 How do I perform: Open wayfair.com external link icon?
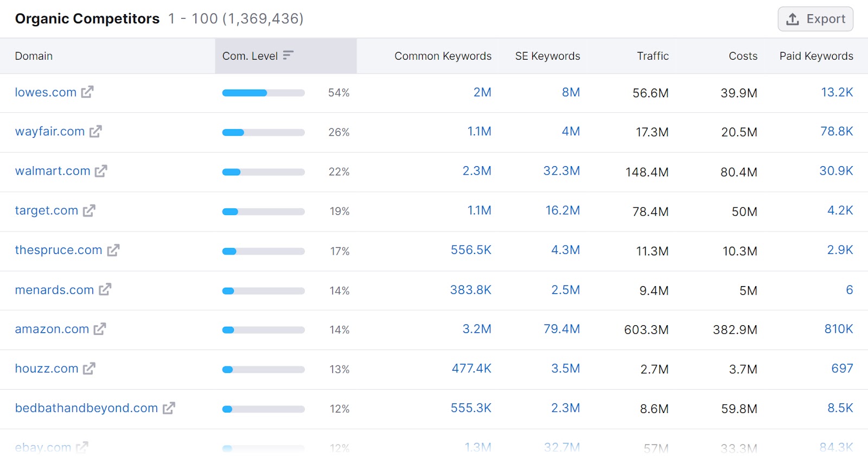pos(95,131)
